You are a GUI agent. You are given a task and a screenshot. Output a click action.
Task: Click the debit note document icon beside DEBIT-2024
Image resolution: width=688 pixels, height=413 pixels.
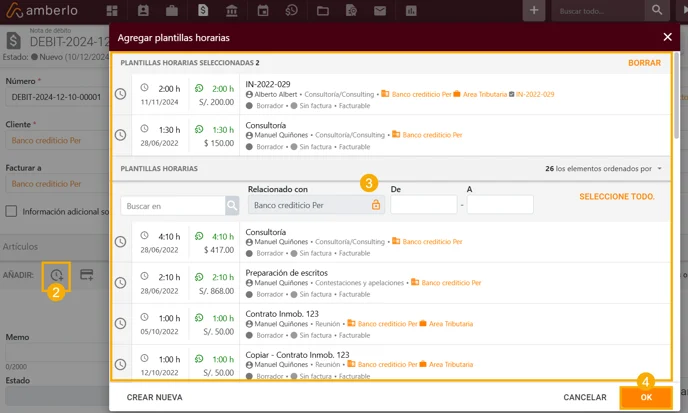click(x=14, y=41)
